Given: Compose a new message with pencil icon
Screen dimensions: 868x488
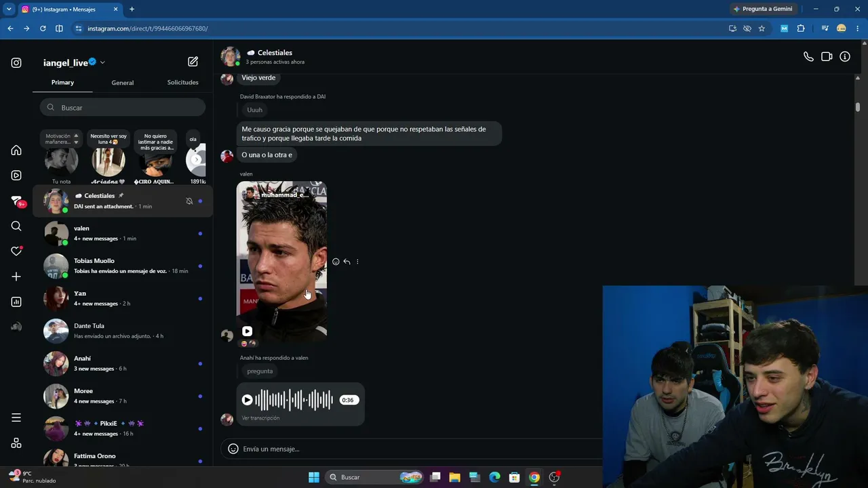Looking at the screenshot, I should click(x=193, y=62).
